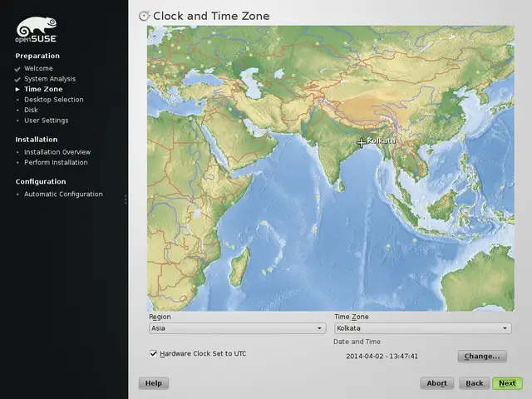
Task: Click the Kolkata crosshair marker on map
Action: tap(361, 142)
